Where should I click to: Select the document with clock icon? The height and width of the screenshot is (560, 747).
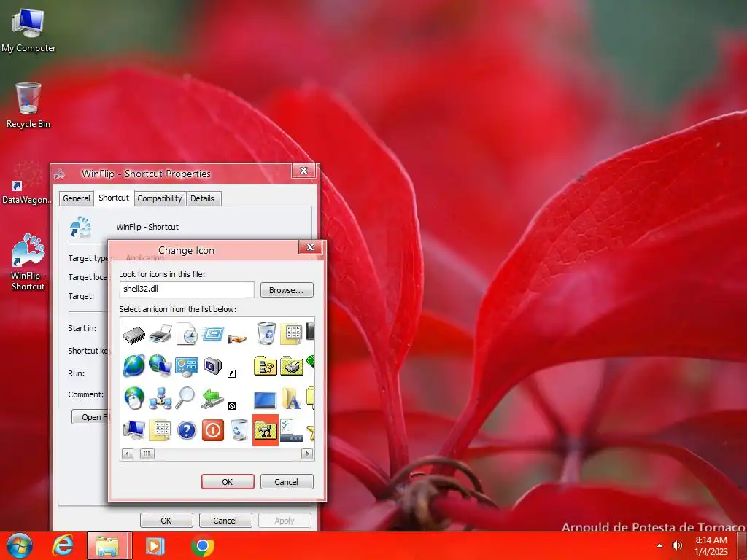(187, 333)
